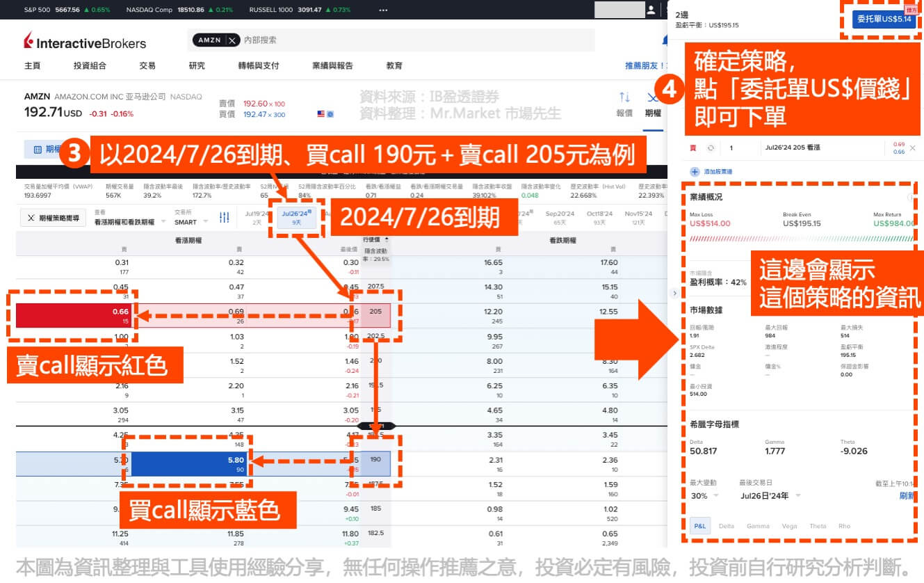The height and width of the screenshot is (583, 924).
Task: Select the Nov15'24 expiry tab
Action: click(638, 217)
